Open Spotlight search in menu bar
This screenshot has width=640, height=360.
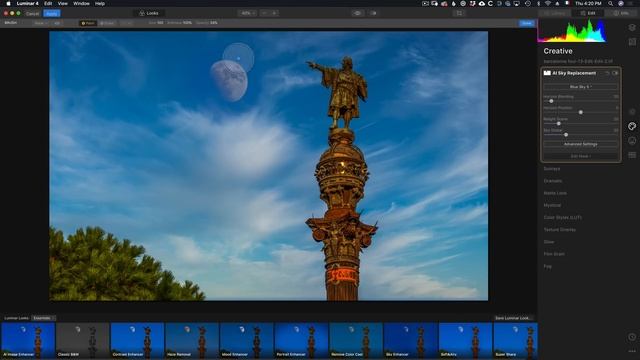click(x=610, y=3)
